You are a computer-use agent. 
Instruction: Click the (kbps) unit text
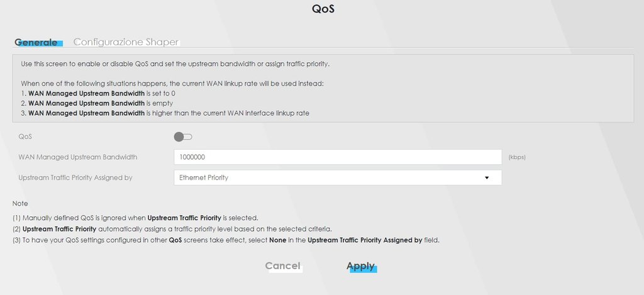point(517,157)
